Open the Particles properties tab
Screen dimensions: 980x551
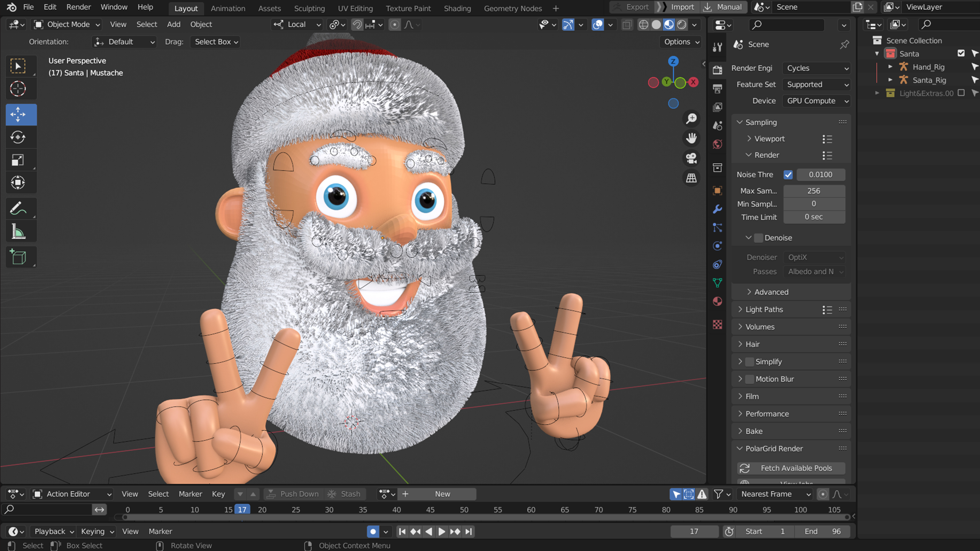pos(717,227)
